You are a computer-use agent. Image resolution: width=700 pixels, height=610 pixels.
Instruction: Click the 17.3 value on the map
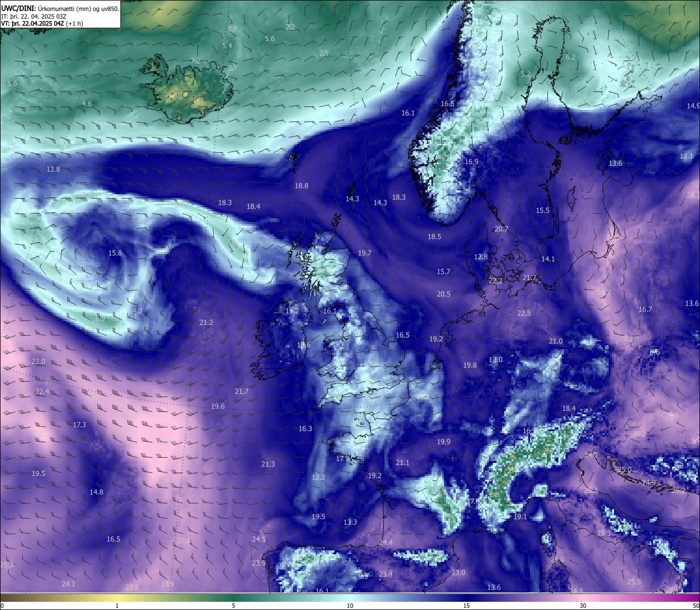[79, 425]
